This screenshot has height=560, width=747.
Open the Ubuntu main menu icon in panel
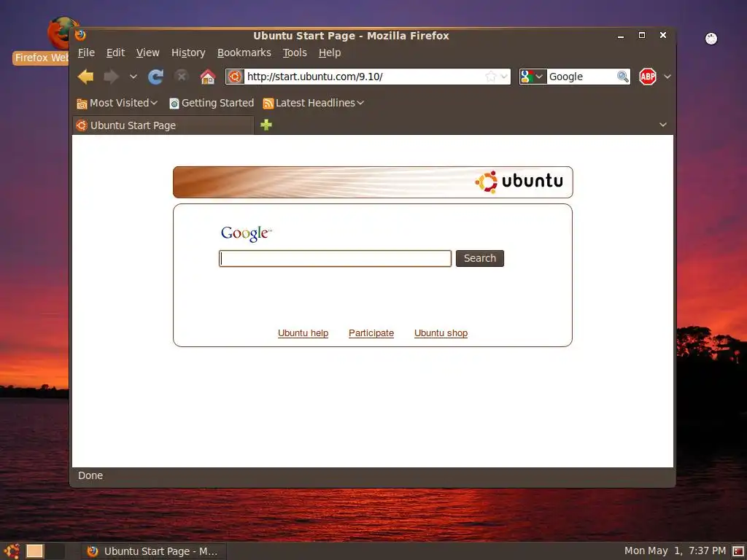(12, 551)
